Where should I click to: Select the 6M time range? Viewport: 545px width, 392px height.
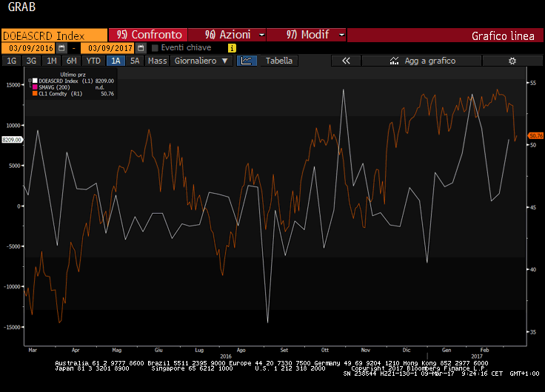pos(71,61)
